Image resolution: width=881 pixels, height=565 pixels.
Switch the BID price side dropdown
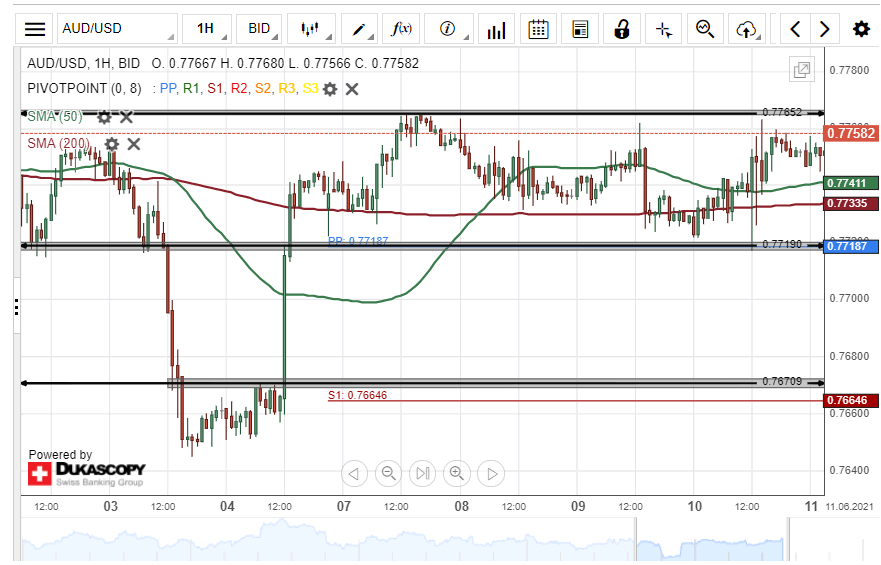(x=259, y=29)
